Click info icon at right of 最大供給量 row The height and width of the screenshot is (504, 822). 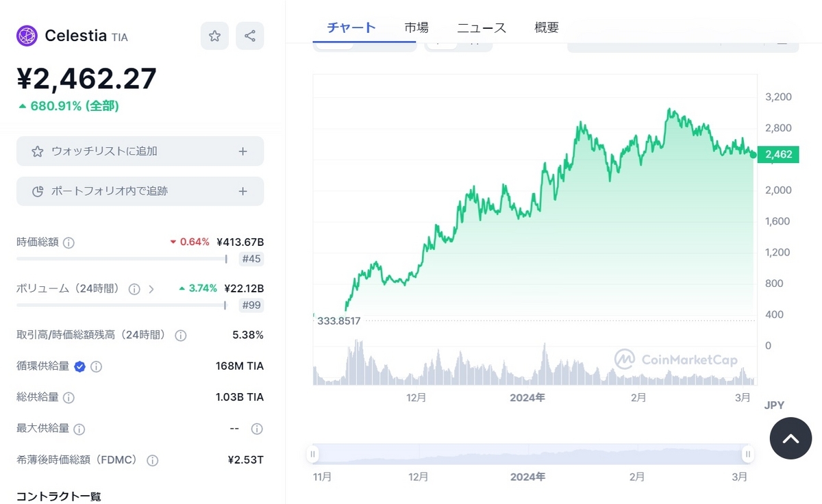pos(257,429)
